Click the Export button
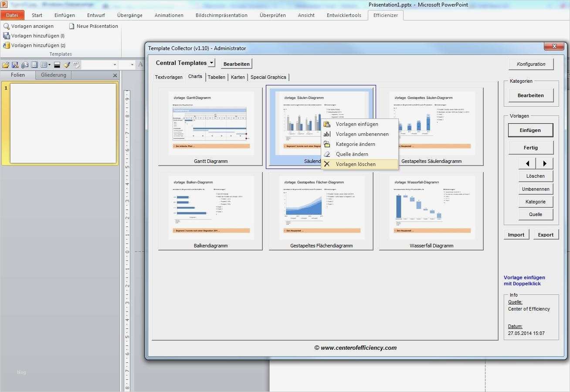The image size is (570, 392). click(x=546, y=235)
